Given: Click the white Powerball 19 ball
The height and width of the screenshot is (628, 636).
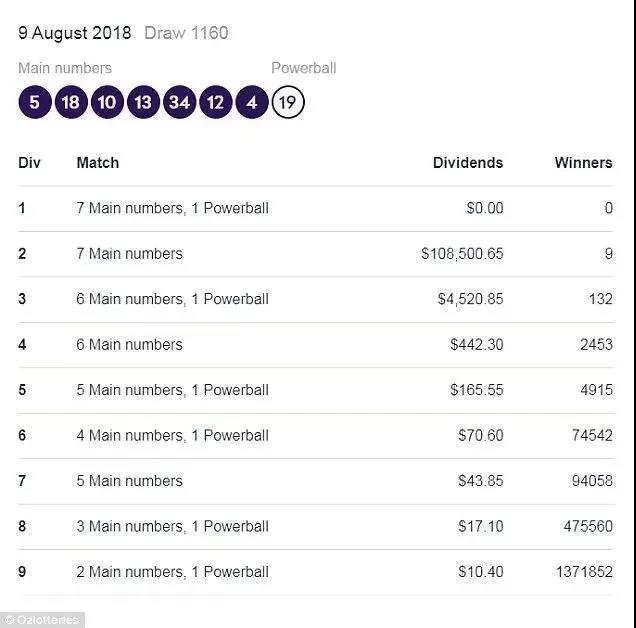Looking at the screenshot, I should [x=288, y=102].
